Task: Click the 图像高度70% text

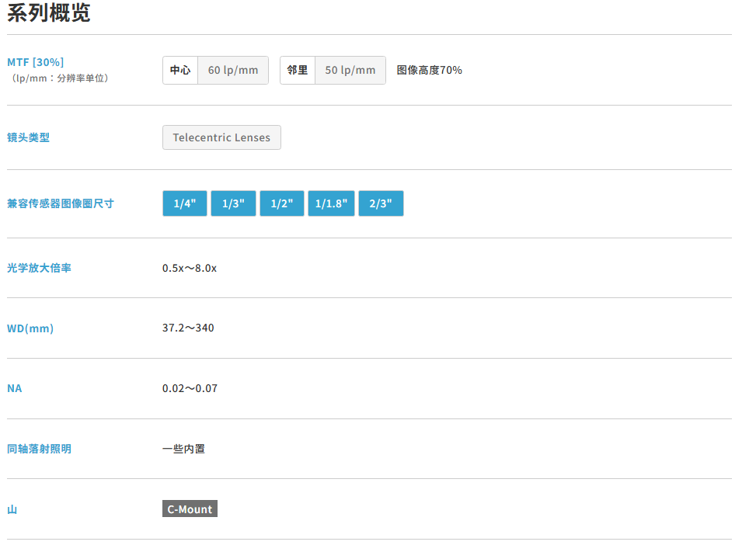Action: coord(429,71)
